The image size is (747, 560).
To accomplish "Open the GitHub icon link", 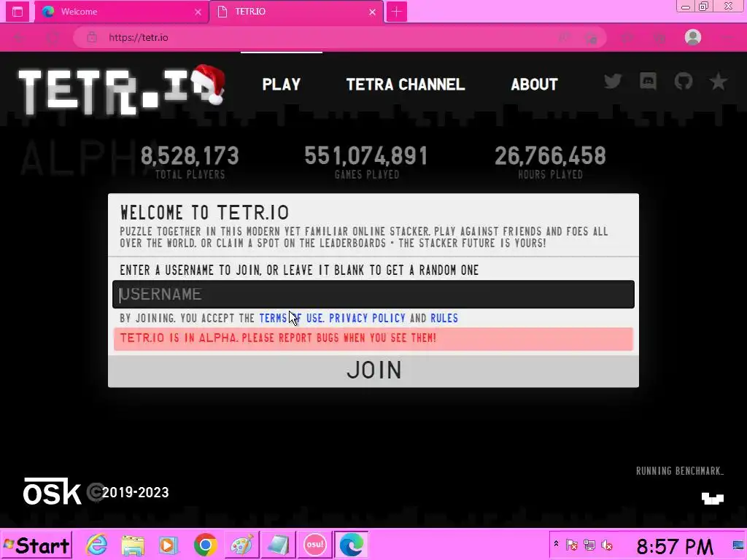I will click(683, 82).
